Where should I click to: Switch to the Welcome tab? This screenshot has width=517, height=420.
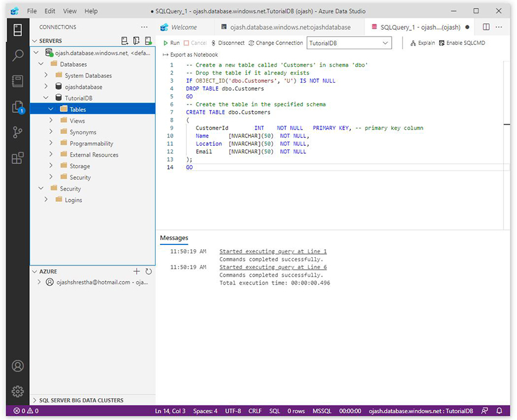coord(183,27)
